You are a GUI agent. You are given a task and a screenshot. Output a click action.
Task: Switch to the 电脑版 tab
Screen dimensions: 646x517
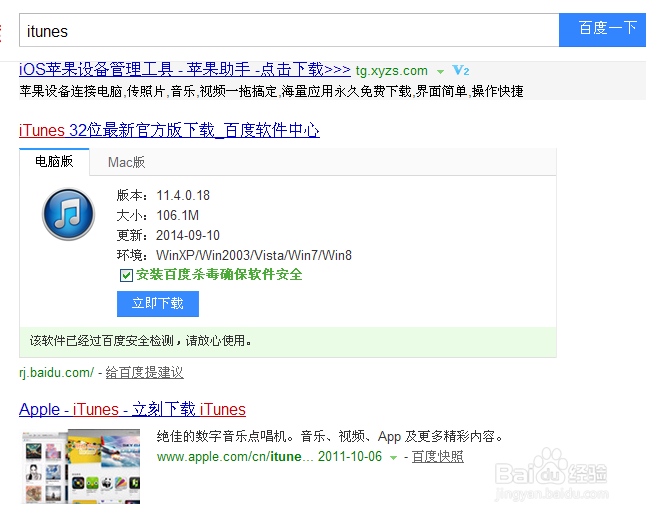pyautogui.click(x=54, y=161)
